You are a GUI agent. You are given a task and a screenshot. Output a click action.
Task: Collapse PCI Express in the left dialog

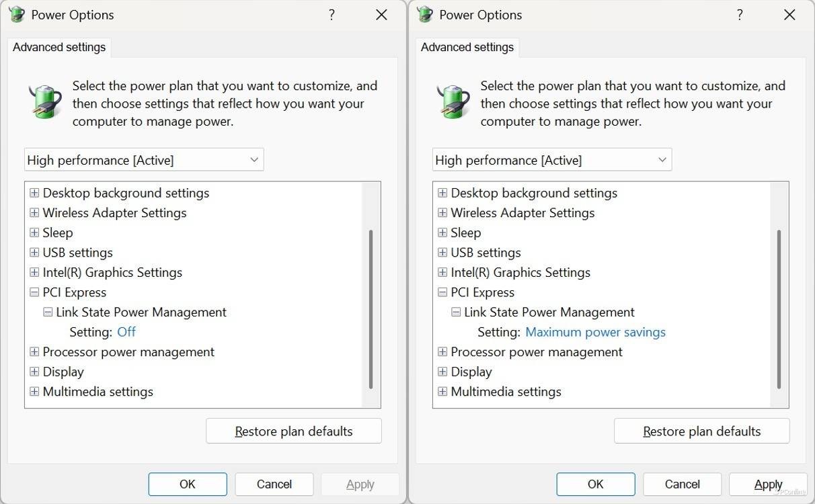[34, 292]
